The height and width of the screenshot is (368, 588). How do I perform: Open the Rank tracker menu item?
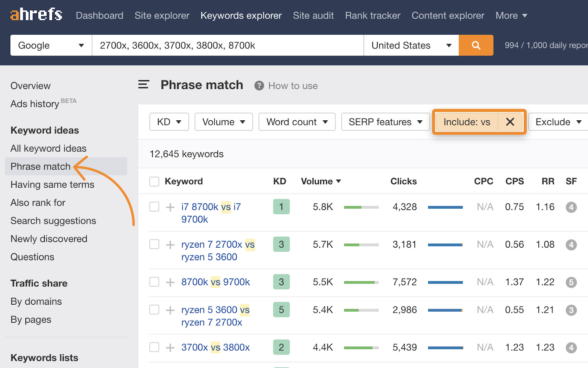click(x=372, y=15)
